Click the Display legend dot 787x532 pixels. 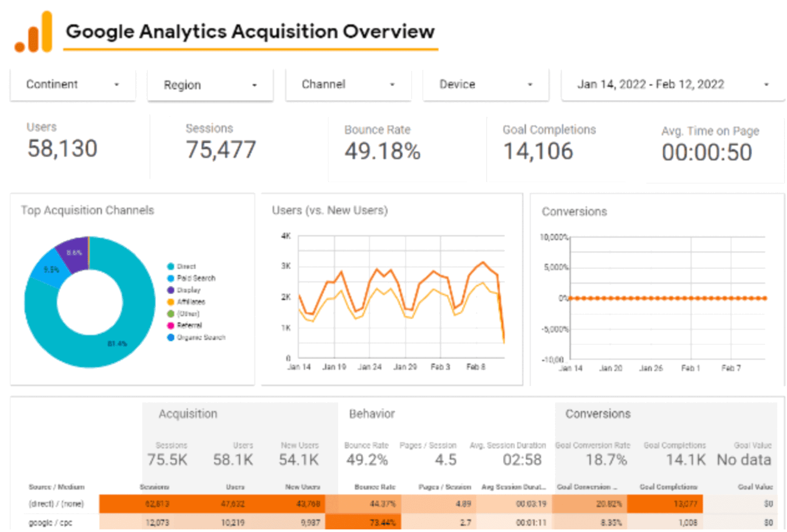pyautogui.click(x=170, y=290)
